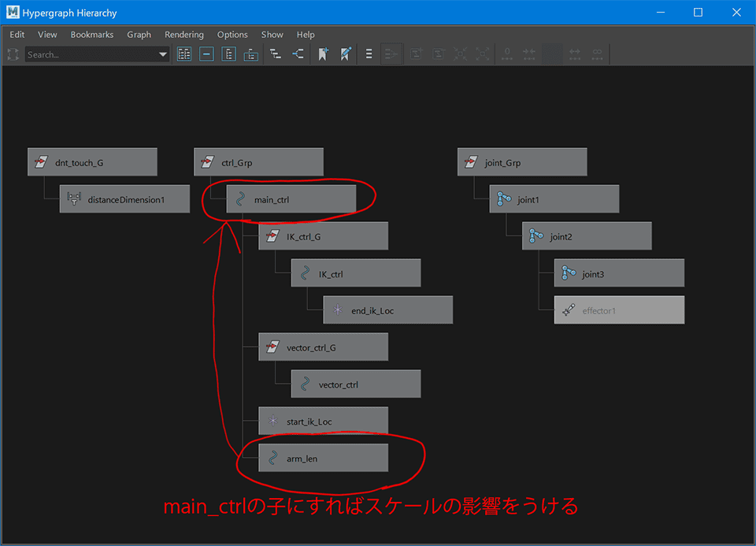The width and height of the screenshot is (756, 546).
Task: Select the main_ctrl node
Action: (x=291, y=199)
